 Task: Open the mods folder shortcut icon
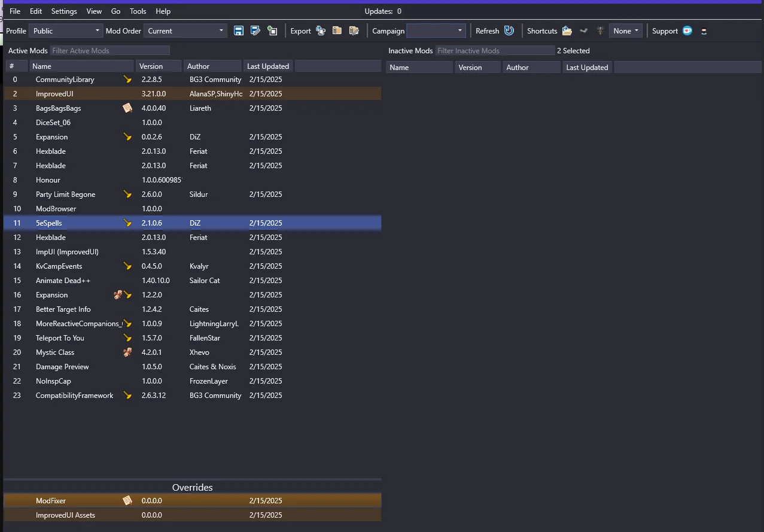tap(567, 31)
